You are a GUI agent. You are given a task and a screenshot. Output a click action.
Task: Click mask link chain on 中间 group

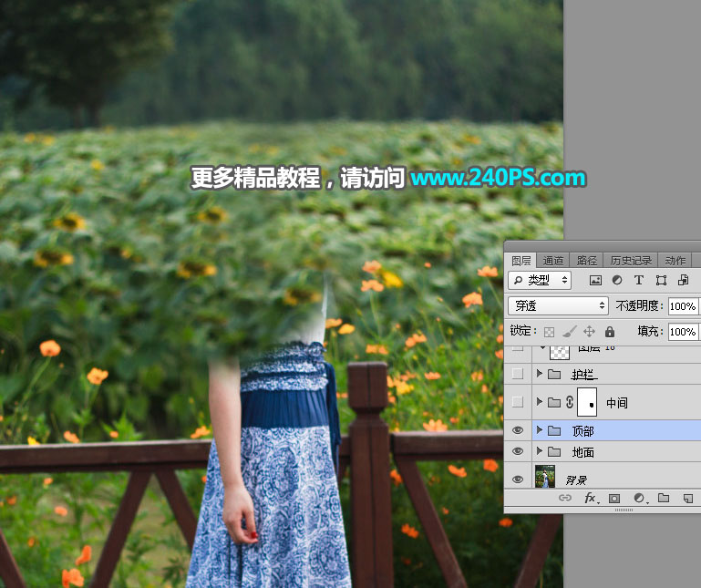coord(570,402)
